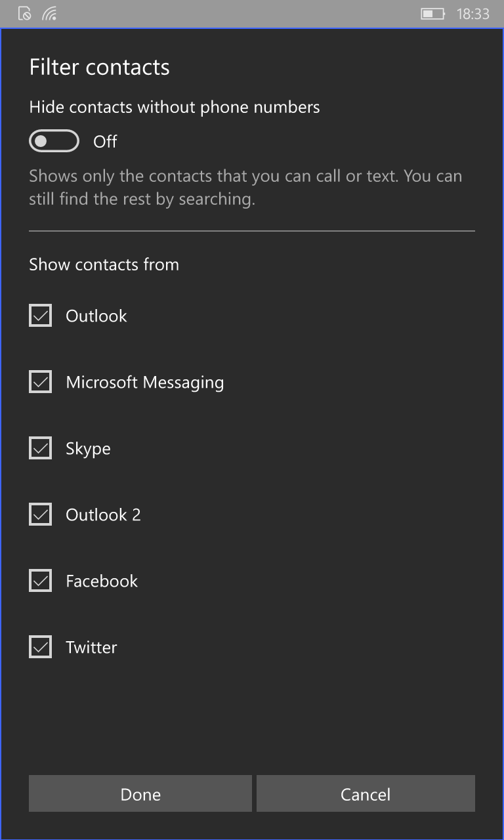Uncheck the Outlook checkbox box
504x840 pixels.
[41, 316]
